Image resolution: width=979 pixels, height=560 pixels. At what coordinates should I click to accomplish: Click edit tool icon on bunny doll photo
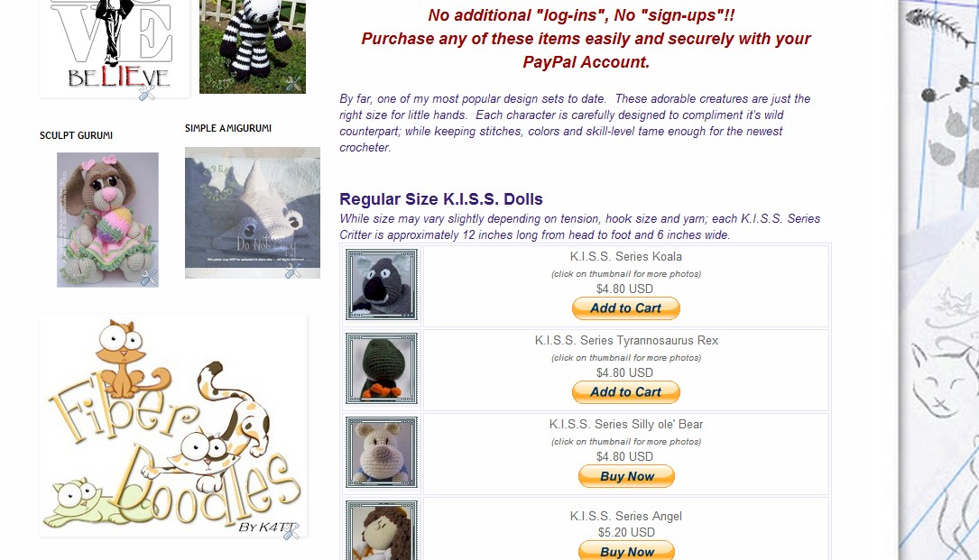pyautogui.click(x=149, y=277)
